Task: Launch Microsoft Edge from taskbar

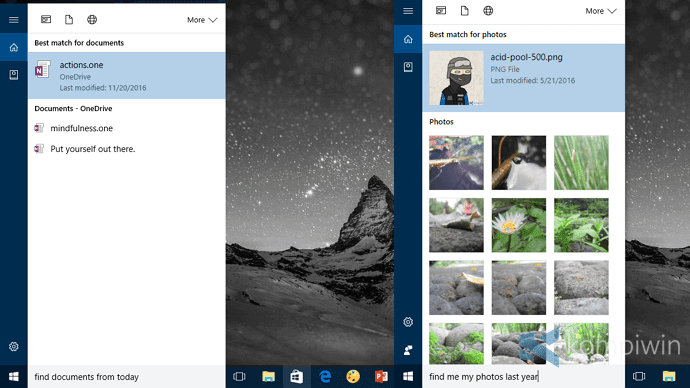Action: [325, 377]
